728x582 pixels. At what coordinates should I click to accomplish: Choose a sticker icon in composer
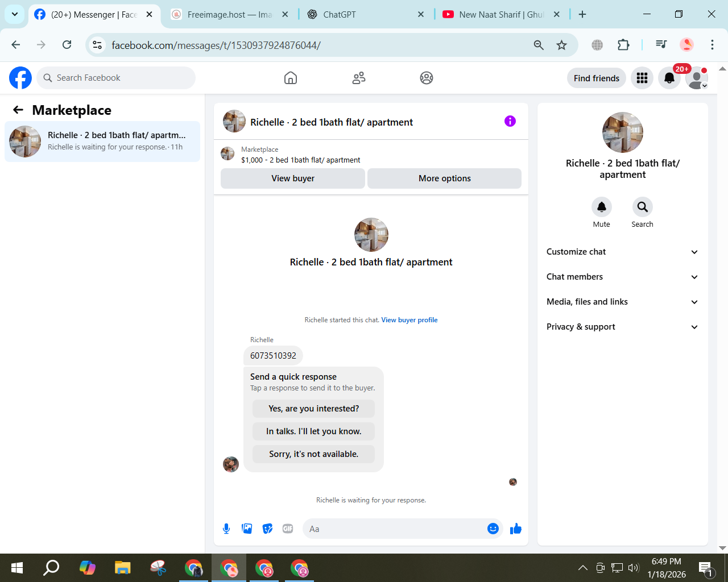267,529
